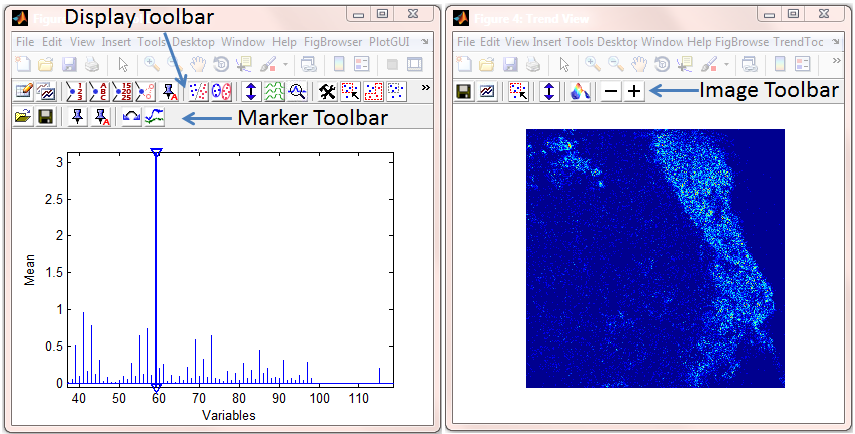The width and height of the screenshot is (855, 434).
Task: Click the black floppy save icon in Marker Toolbar
Action: coord(45,117)
